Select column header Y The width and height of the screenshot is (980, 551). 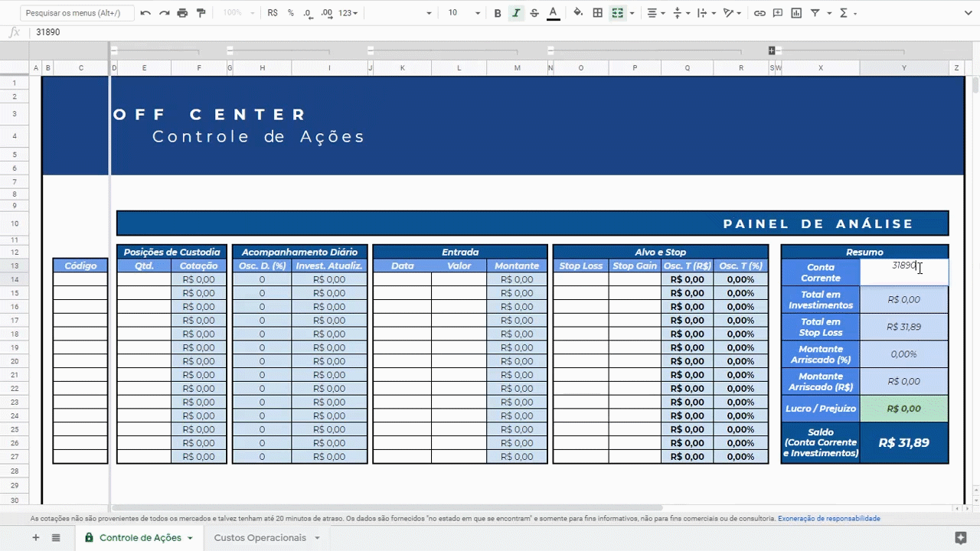pyautogui.click(x=904, y=68)
